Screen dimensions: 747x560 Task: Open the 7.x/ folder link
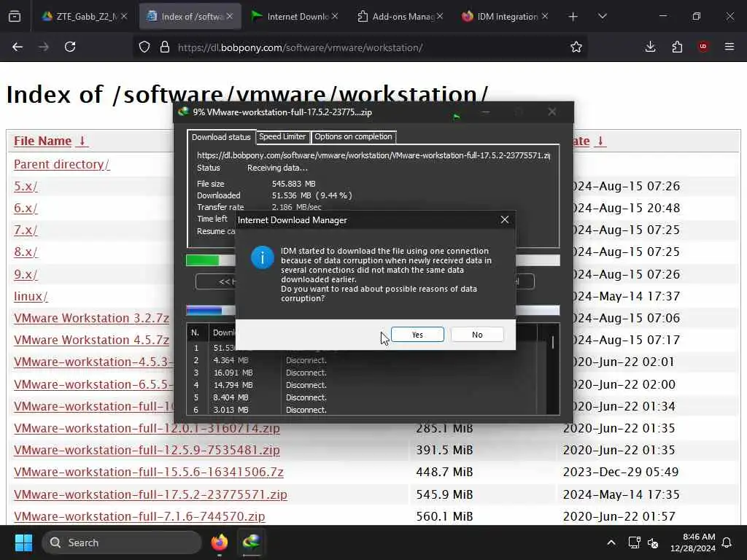tap(26, 230)
